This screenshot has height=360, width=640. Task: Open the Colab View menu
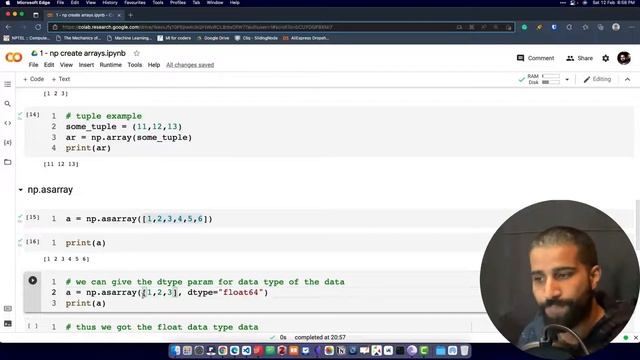pyautogui.click(x=66, y=65)
